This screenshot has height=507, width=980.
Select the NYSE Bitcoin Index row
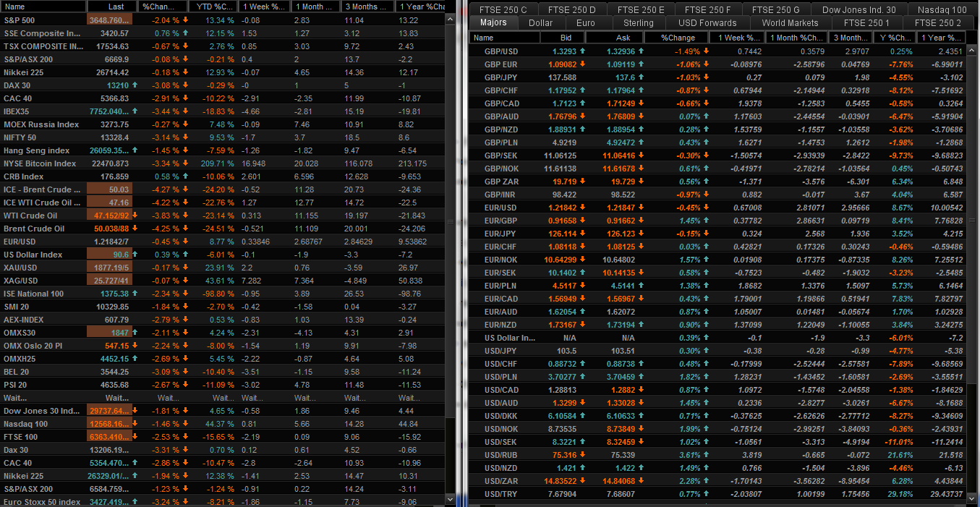40,163
